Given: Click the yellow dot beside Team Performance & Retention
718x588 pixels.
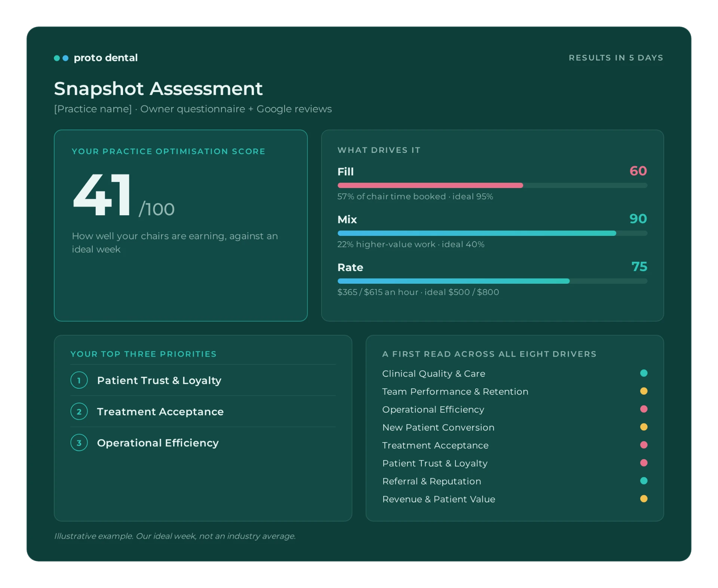Looking at the screenshot, I should point(644,391).
